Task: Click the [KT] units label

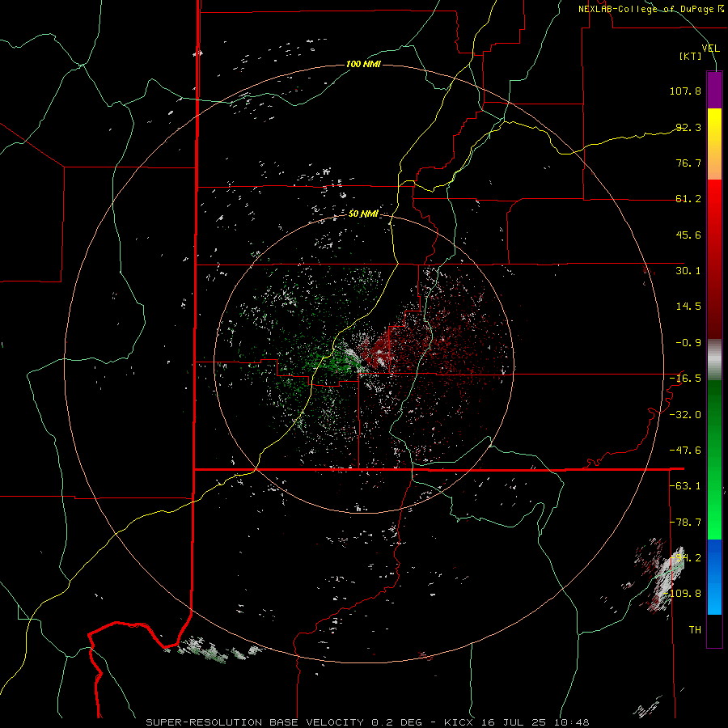Action: (690, 56)
